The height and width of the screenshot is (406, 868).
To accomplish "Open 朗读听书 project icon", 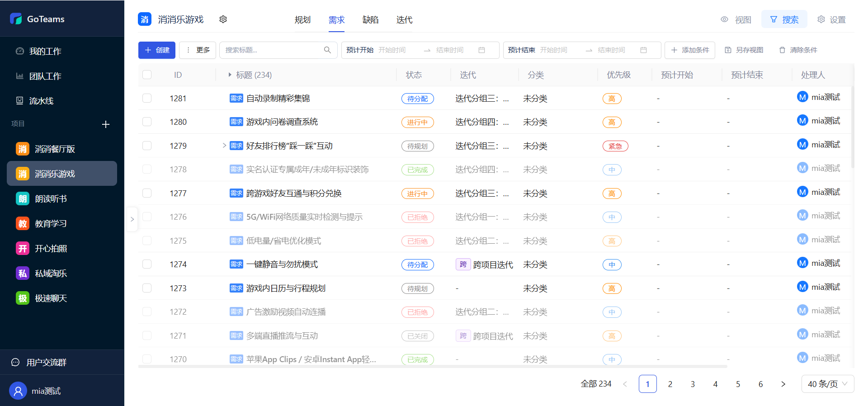I will click(x=23, y=199).
